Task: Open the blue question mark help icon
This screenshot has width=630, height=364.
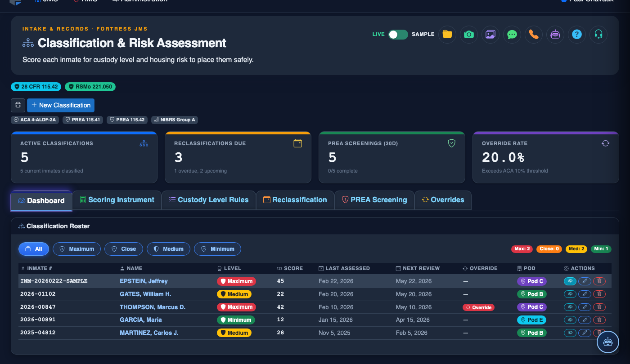Action: [x=576, y=35]
